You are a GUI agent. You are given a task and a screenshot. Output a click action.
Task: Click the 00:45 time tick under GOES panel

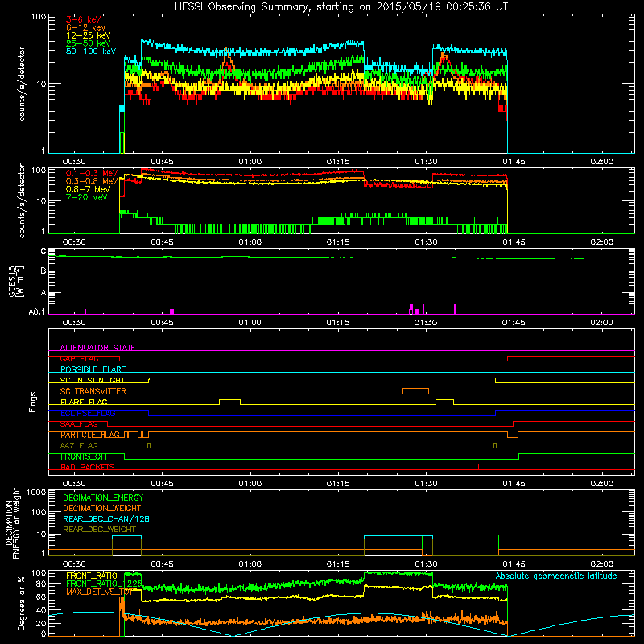[162, 323]
